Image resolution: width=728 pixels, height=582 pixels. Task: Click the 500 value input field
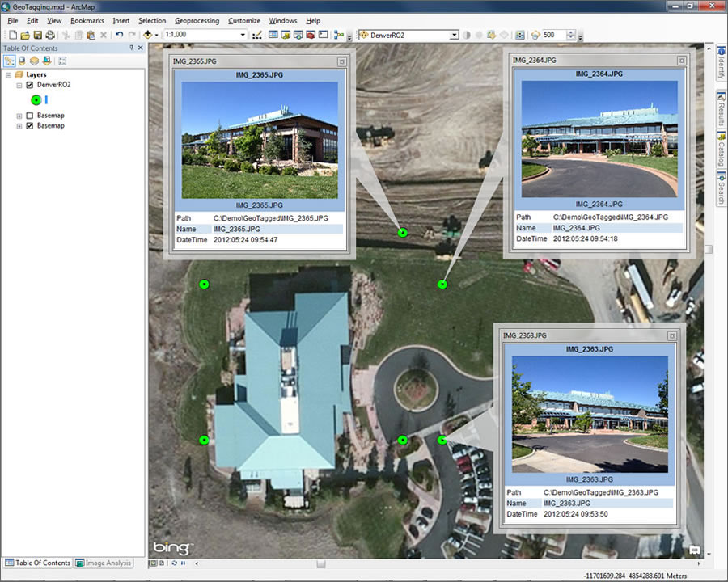point(554,35)
